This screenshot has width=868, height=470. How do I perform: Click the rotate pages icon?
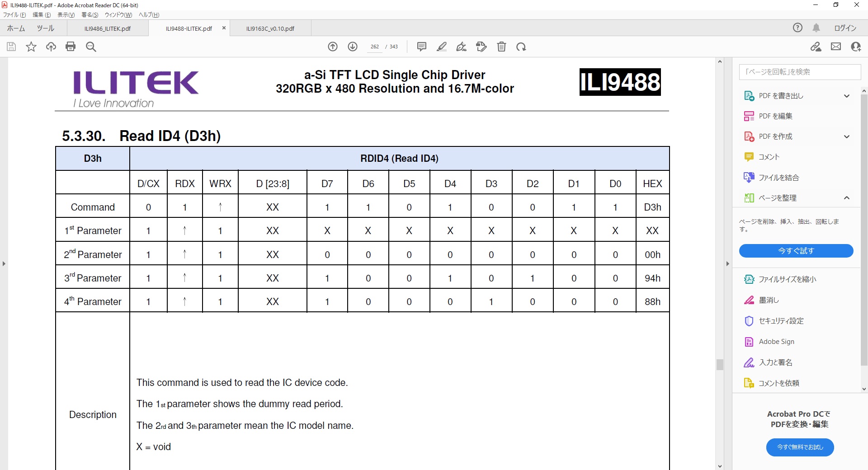[521, 47]
